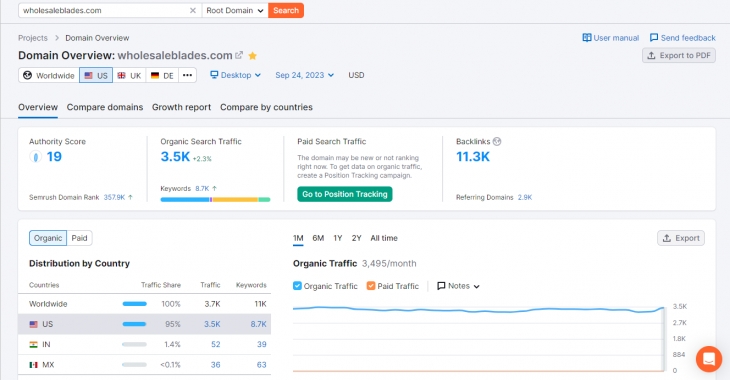
Task: Select the 6M time range tab
Action: (x=318, y=238)
